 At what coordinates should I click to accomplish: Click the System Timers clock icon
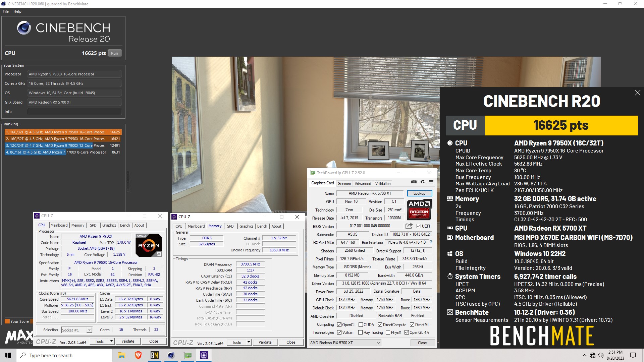(x=450, y=277)
